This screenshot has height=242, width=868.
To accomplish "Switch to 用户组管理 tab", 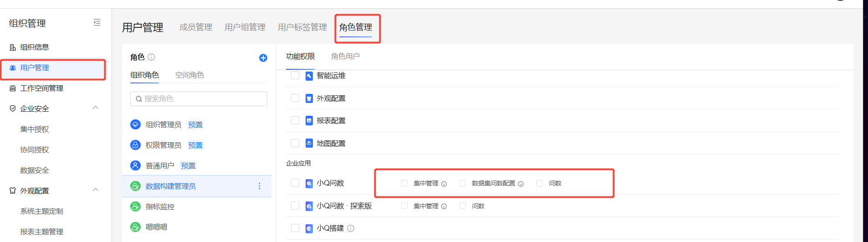I will click(x=245, y=27).
